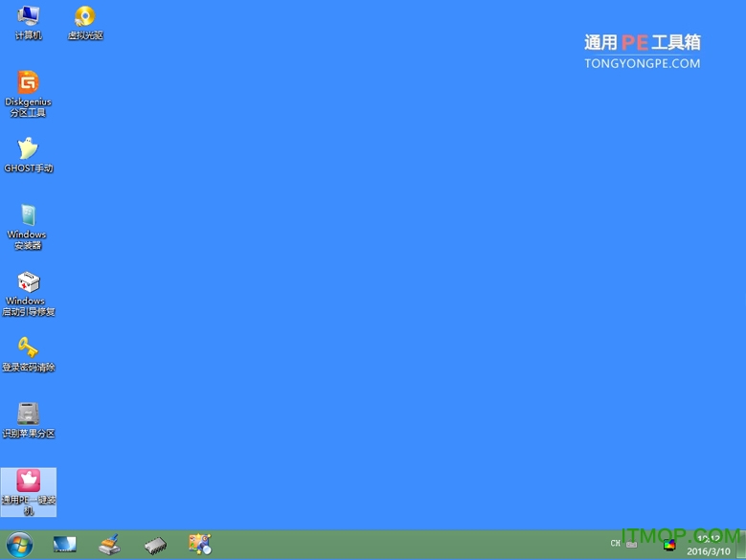Click the Windows Start orb button
Image resolution: width=746 pixels, height=560 pixels.
point(18,545)
